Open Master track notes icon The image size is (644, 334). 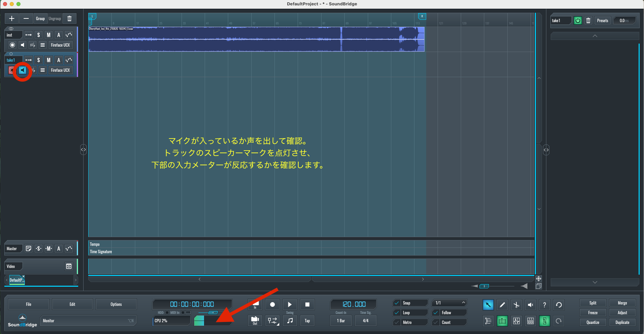pyautogui.click(x=29, y=248)
